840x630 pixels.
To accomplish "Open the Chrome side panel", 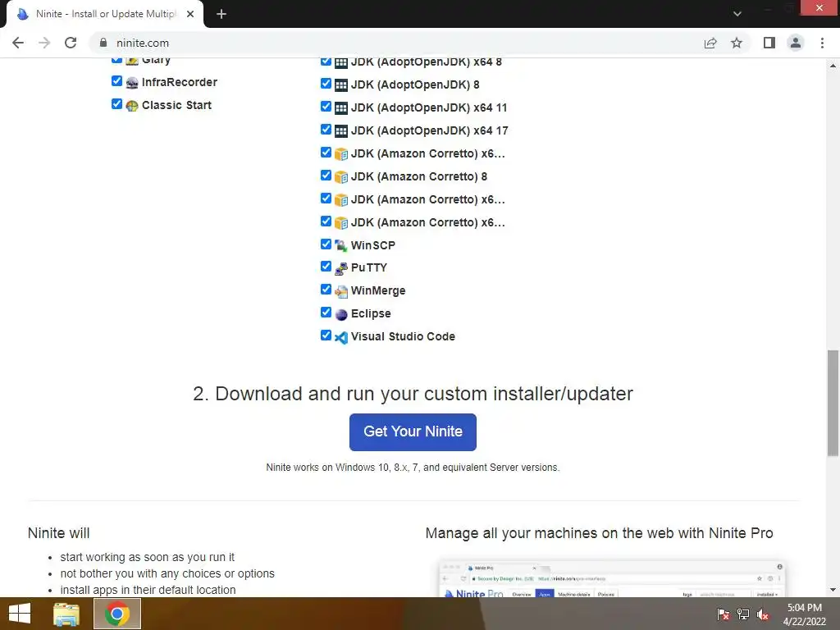I will tap(769, 43).
